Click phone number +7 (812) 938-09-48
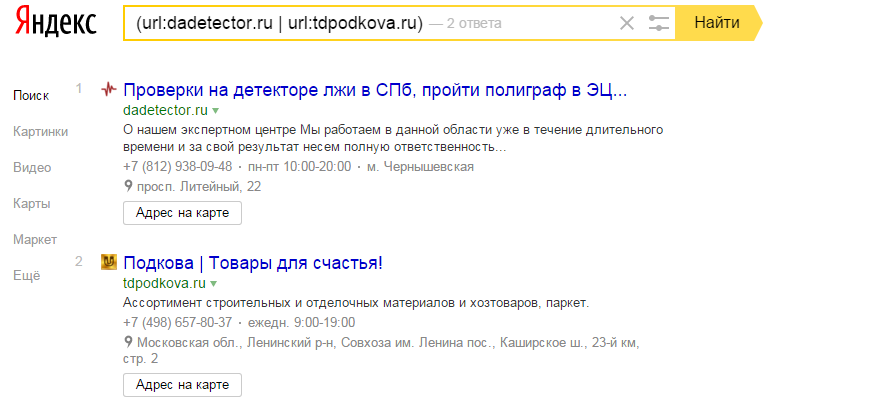Viewport: 882px width, 404px height. click(178, 167)
